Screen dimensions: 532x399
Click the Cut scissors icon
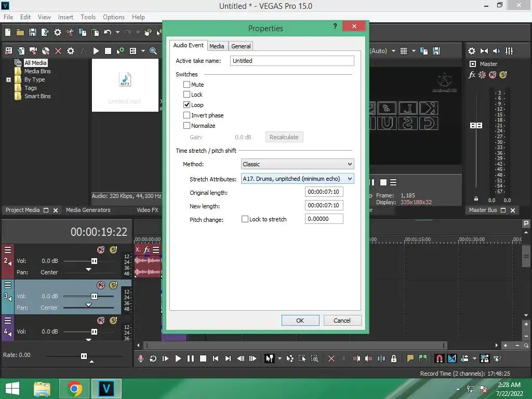click(70, 32)
